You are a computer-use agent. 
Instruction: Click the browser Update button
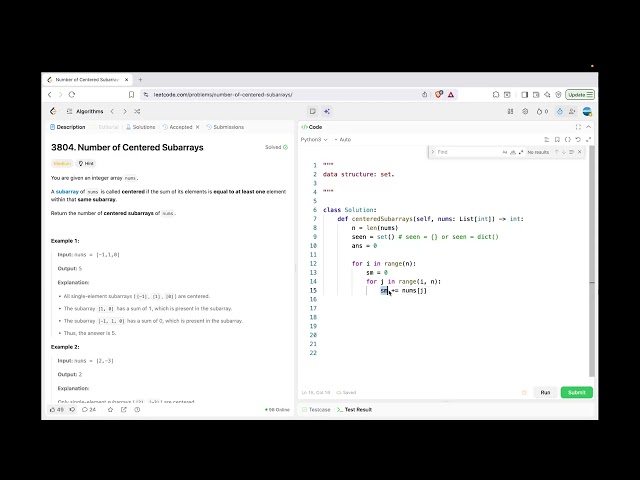[580, 95]
